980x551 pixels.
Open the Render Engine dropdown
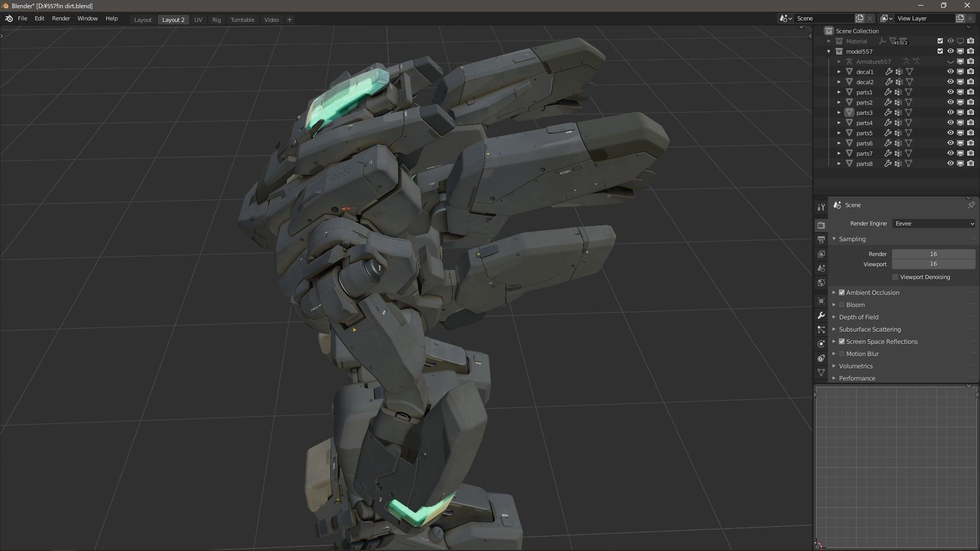click(x=934, y=223)
